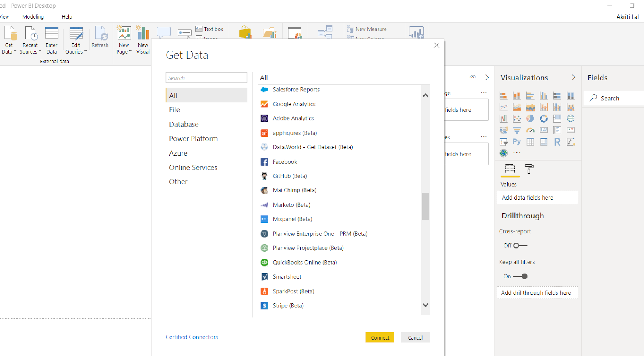Choose the Funnel chart icon
Image resolution: width=644 pixels, height=356 pixels.
point(517,130)
